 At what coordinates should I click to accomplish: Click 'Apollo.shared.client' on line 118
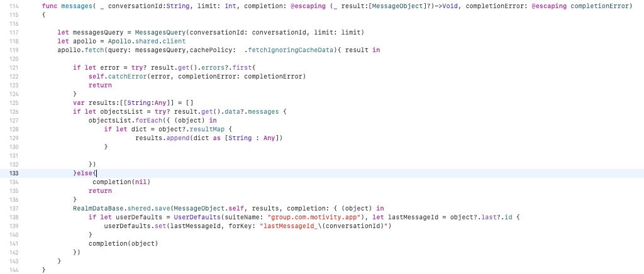pos(147,41)
